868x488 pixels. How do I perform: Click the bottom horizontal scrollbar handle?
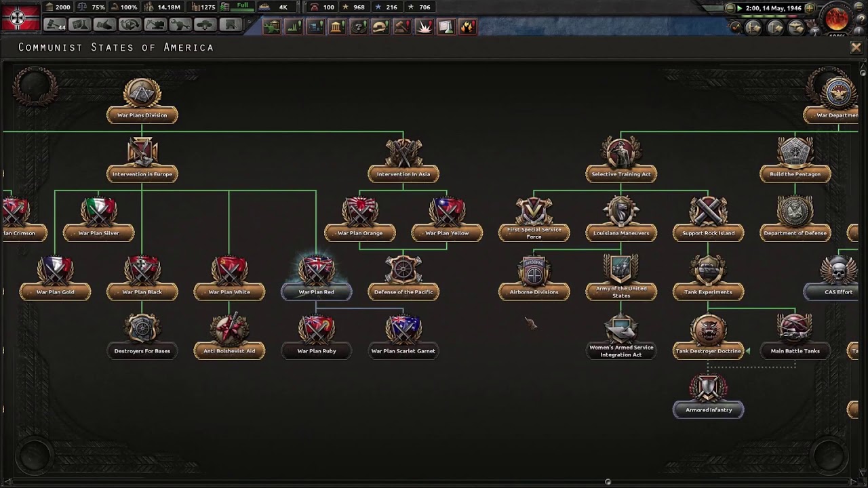(608, 482)
